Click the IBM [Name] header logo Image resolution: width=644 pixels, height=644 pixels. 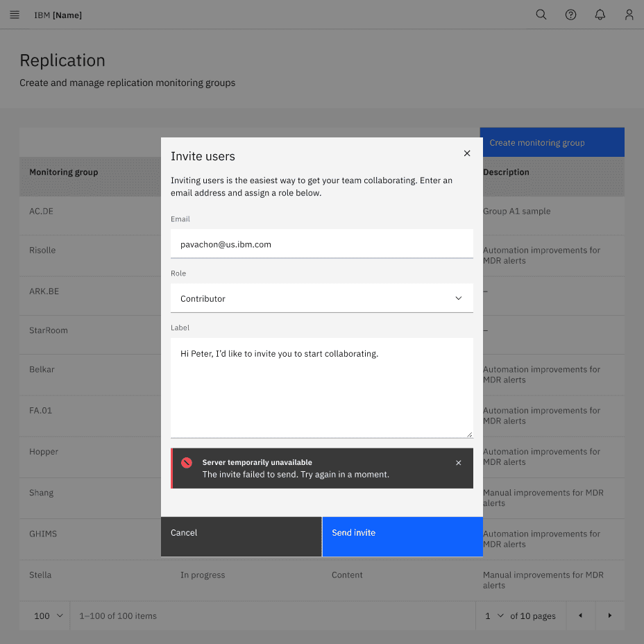[58, 15]
